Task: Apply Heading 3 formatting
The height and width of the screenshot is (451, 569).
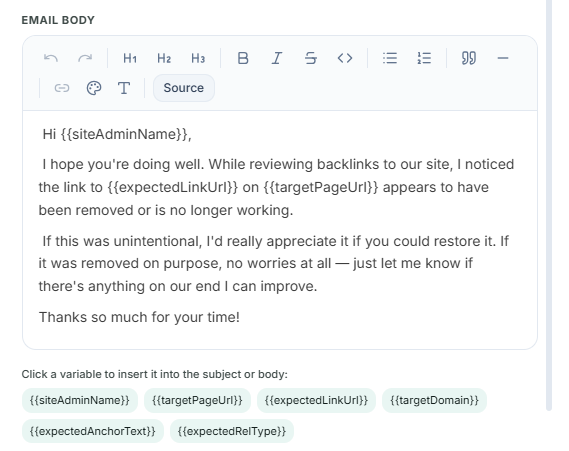Action: (x=198, y=58)
